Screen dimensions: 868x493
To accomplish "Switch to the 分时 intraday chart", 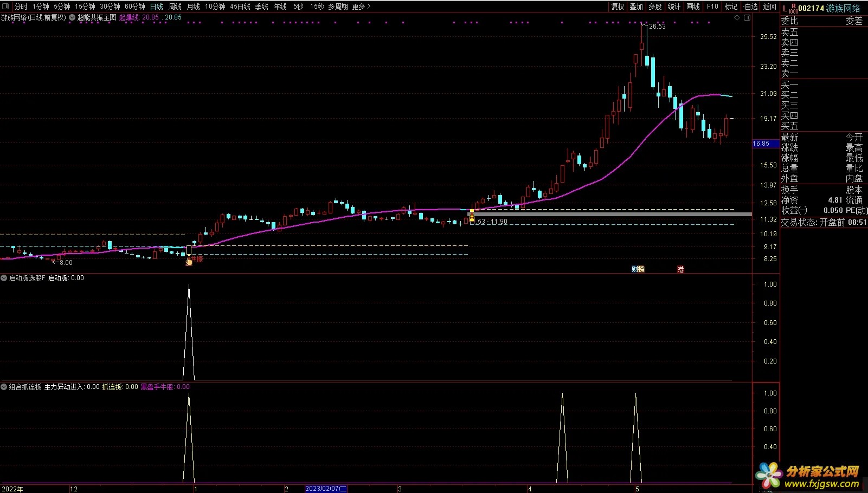I will click(x=21, y=7).
